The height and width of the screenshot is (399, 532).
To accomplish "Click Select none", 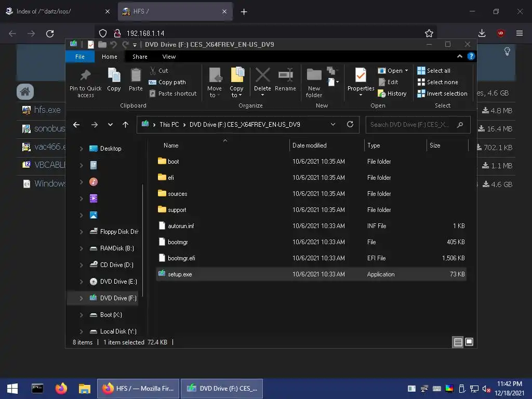I will (437, 82).
